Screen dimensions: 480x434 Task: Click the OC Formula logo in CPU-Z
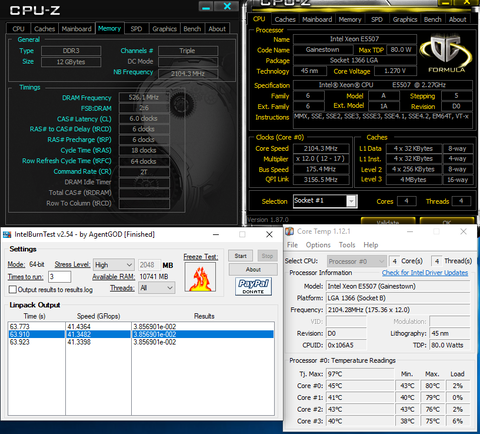446,54
